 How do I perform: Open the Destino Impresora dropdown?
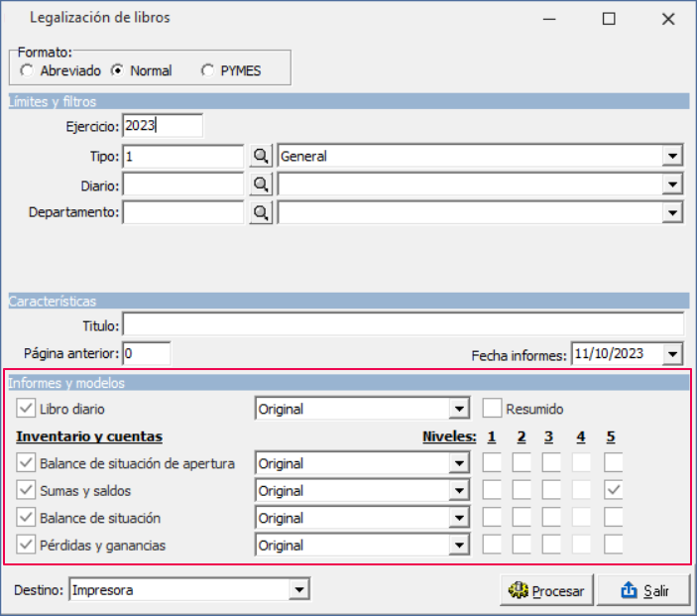[x=299, y=590]
